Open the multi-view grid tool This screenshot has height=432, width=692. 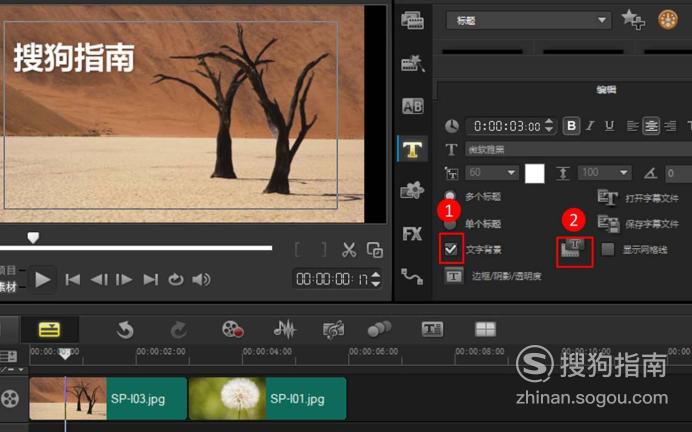485,329
